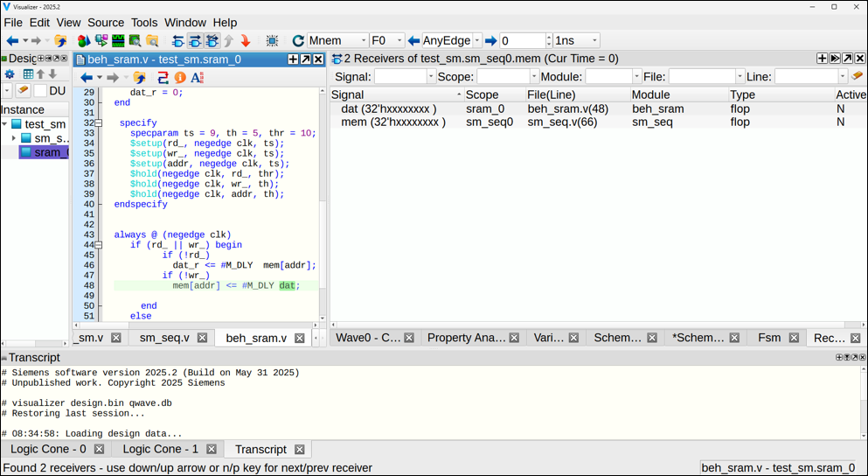Click the orange info icon in source toolbar
The image size is (868, 476).
click(x=180, y=78)
